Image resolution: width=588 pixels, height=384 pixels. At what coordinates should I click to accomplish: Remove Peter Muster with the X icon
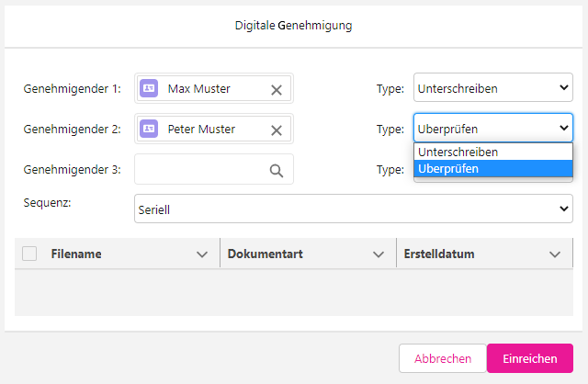pyautogui.click(x=276, y=130)
